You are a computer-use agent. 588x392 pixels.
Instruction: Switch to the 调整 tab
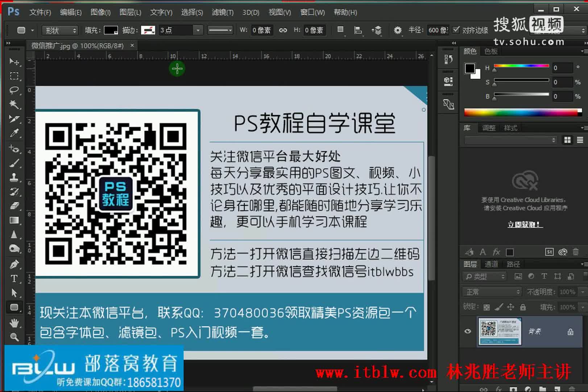click(x=489, y=128)
